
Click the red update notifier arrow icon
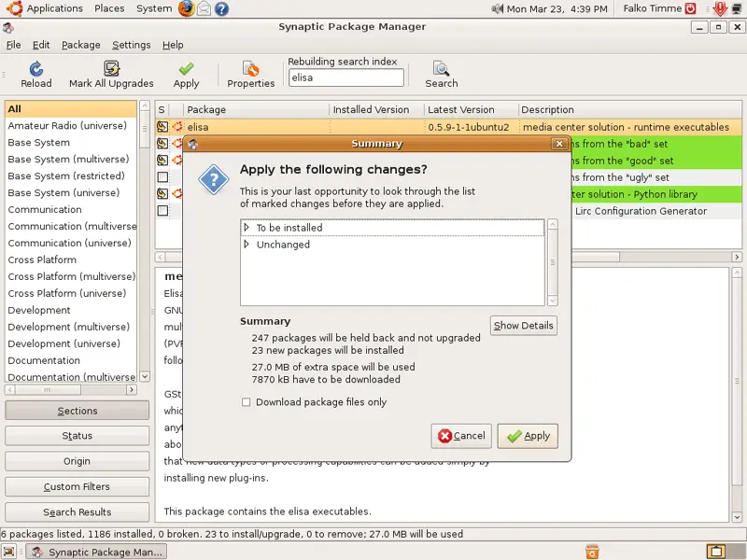tap(720, 8)
